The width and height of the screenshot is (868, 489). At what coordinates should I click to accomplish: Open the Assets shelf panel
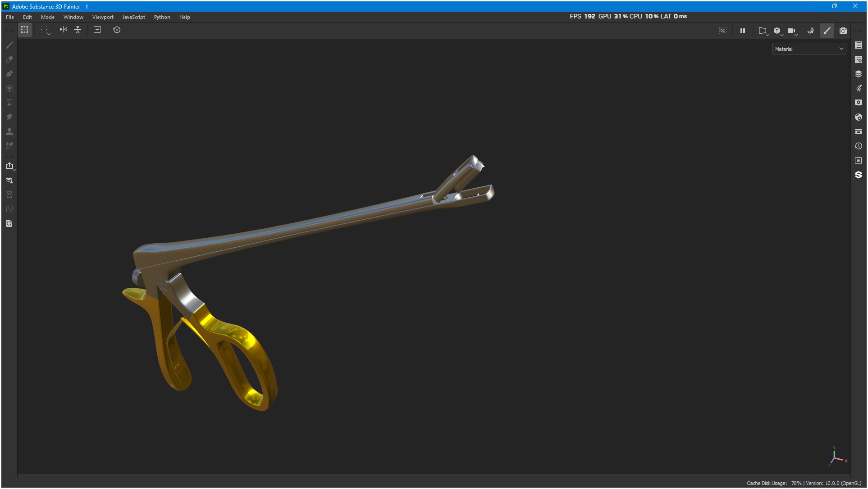(x=859, y=131)
